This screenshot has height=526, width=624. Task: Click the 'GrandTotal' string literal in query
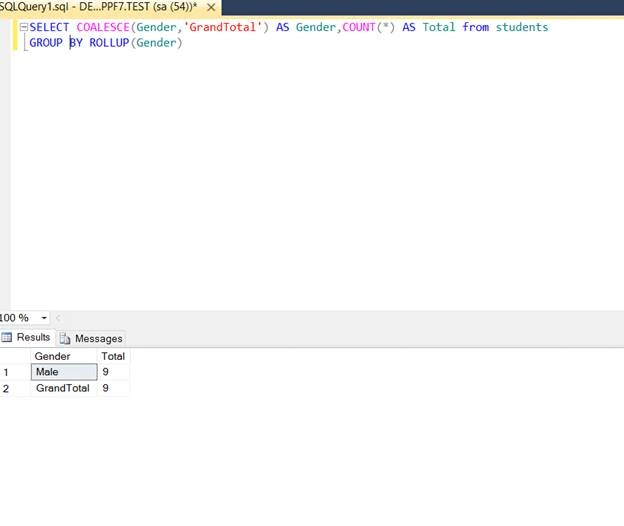pyautogui.click(x=223, y=27)
